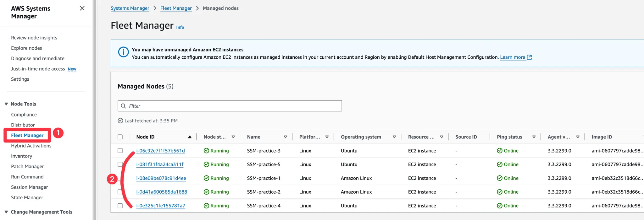Click Online ping icon for SSM-practice-2
The image size is (644, 220).
click(500, 192)
